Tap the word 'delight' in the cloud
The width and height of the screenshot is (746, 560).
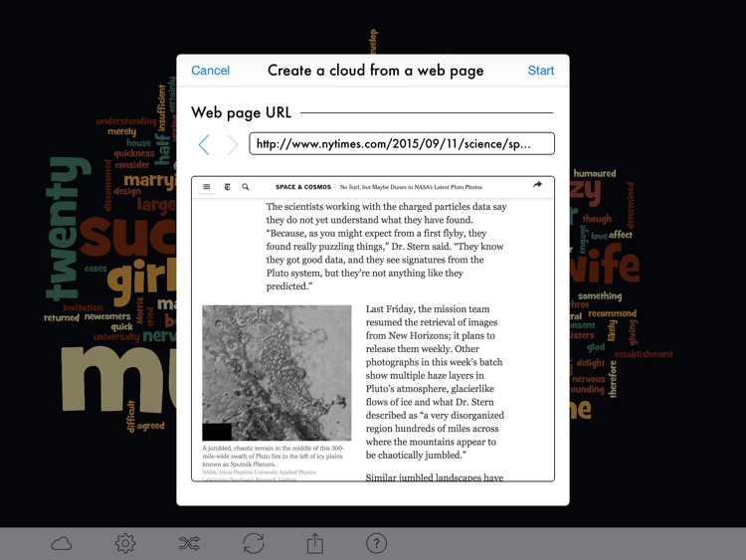[591, 363]
